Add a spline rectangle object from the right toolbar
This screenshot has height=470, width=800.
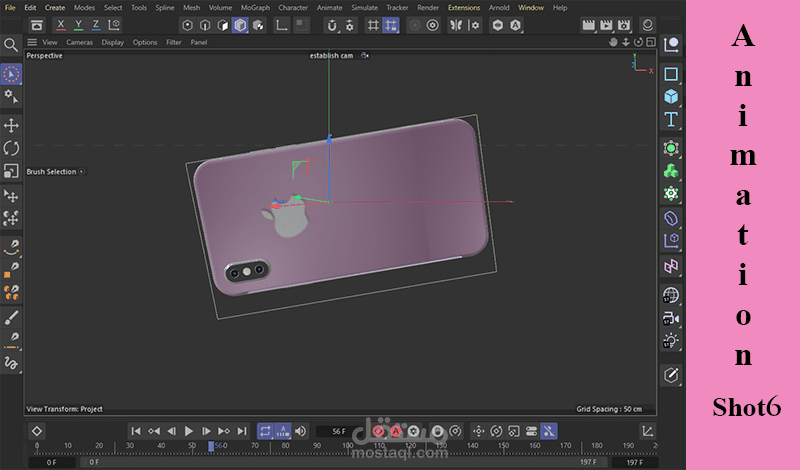coord(671,74)
